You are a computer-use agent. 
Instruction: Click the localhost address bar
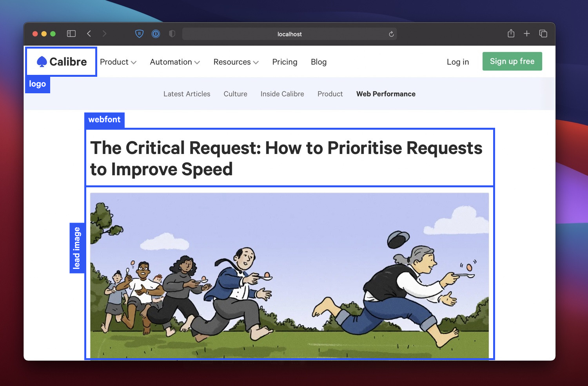[x=290, y=34]
